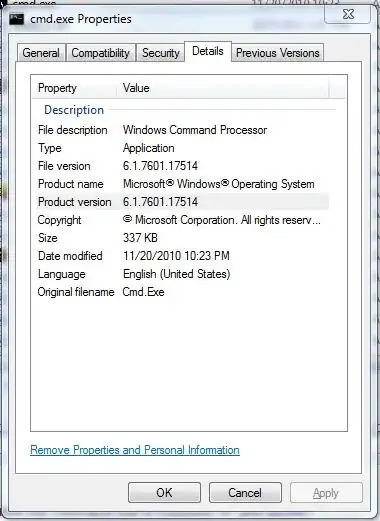Show the Previous Versions tab
This screenshot has width=380, height=521.
[278, 53]
